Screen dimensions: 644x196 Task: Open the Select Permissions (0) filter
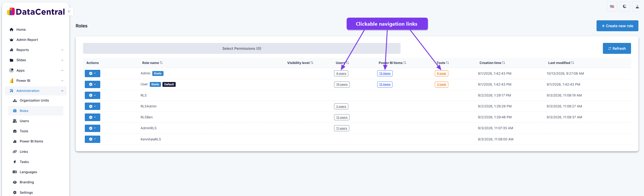click(x=242, y=48)
